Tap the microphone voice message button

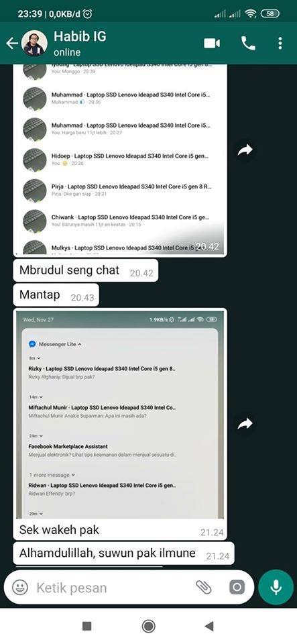[x=276, y=588]
